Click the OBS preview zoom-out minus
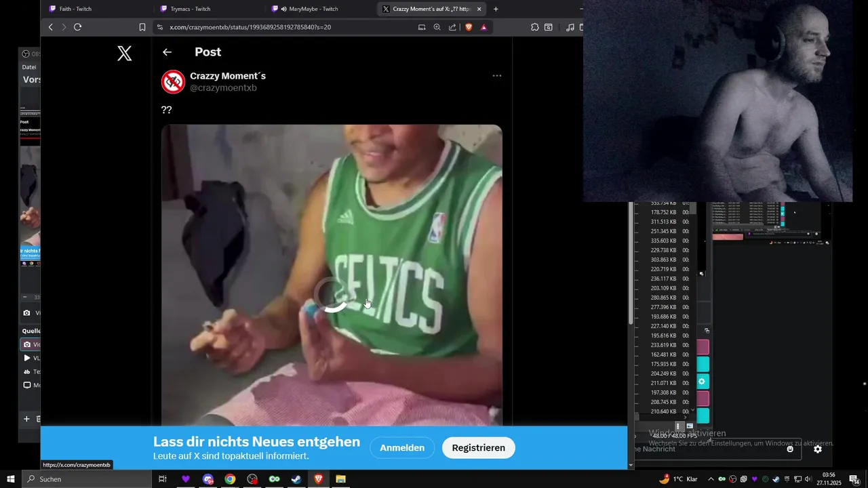This screenshot has height=488, width=868. [x=25, y=297]
